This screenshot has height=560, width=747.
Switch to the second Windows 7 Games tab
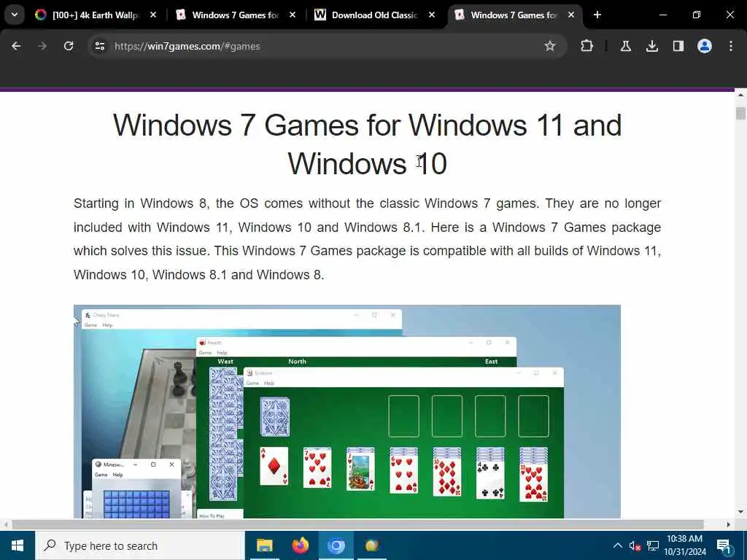tap(236, 15)
